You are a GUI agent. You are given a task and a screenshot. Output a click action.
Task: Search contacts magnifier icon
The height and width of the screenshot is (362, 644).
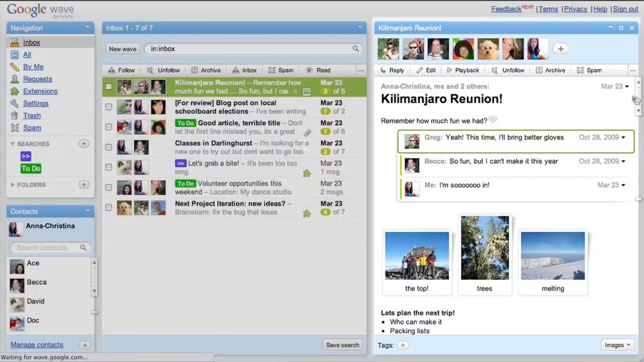[x=83, y=248]
